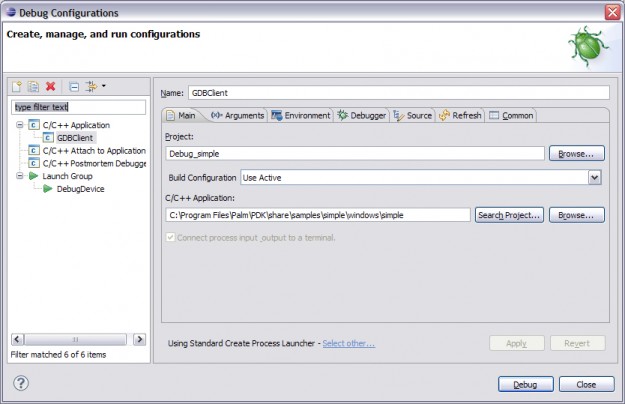625x404 pixels.
Task: Click the type filter text field
Action: pyautogui.click(x=78, y=107)
